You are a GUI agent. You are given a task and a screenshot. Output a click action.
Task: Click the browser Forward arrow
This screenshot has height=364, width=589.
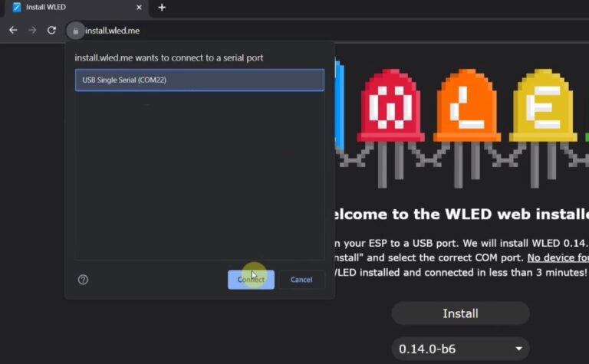point(32,31)
